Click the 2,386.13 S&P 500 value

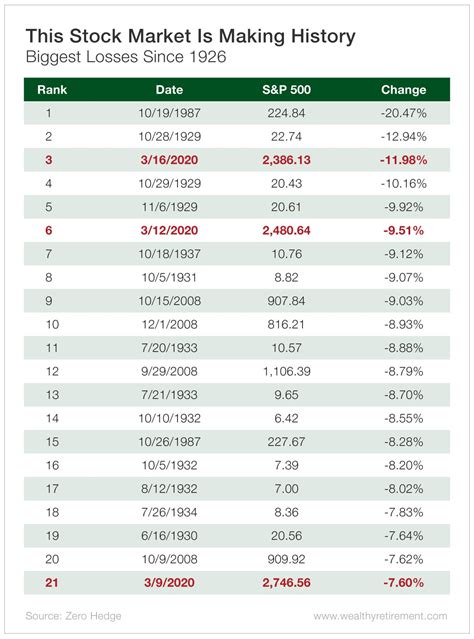[287, 160]
